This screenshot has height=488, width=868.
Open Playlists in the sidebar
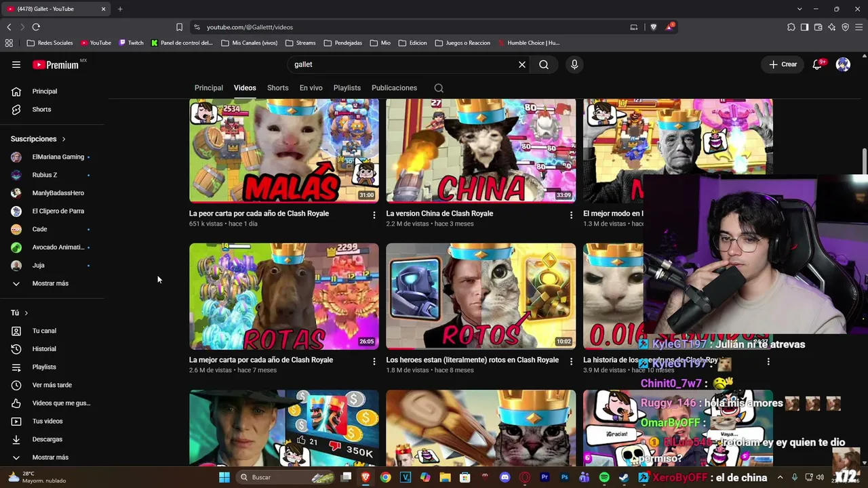(x=52, y=367)
